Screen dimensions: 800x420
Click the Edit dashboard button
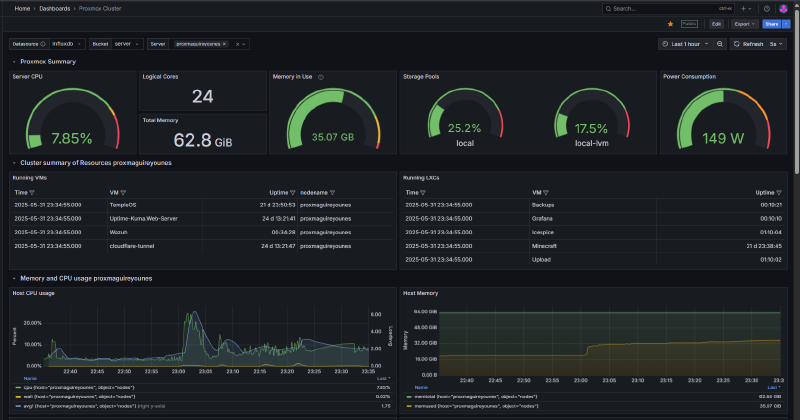click(x=716, y=24)
